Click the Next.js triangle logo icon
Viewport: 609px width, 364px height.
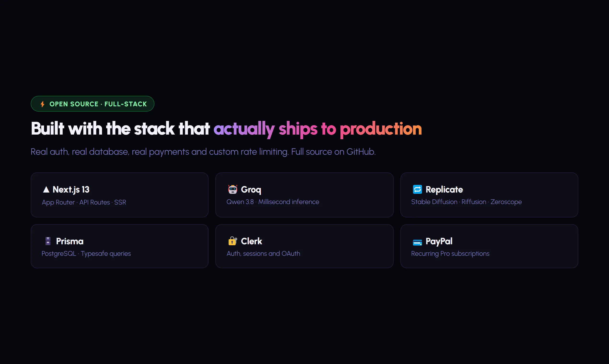tap(46, 189)
